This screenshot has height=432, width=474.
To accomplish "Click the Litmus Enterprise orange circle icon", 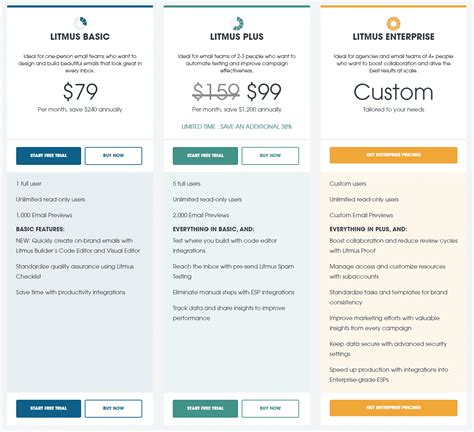I will pyautogui.click(x=393, y=23).
